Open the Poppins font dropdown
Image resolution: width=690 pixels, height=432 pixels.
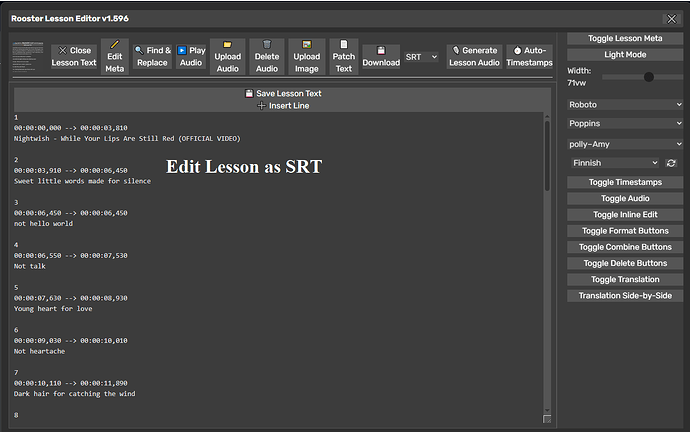[625, 124]
